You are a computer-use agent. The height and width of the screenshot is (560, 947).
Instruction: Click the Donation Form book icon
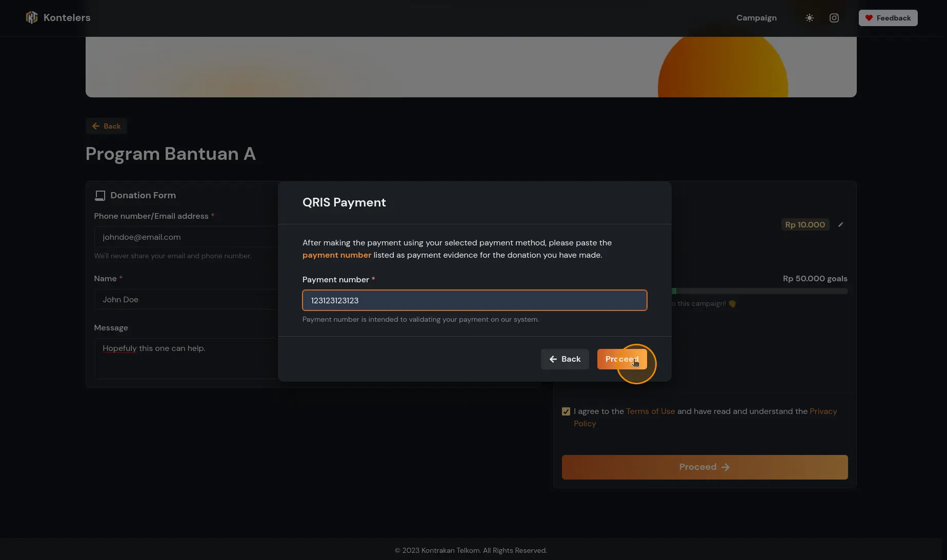pos(100,196)
